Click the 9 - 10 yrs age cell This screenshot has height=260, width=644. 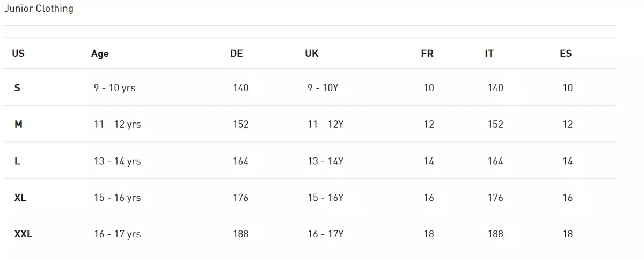click(x=115, y=88)
